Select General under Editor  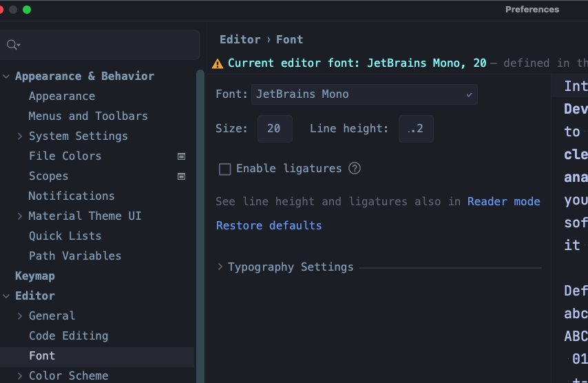tap(52, 316)
